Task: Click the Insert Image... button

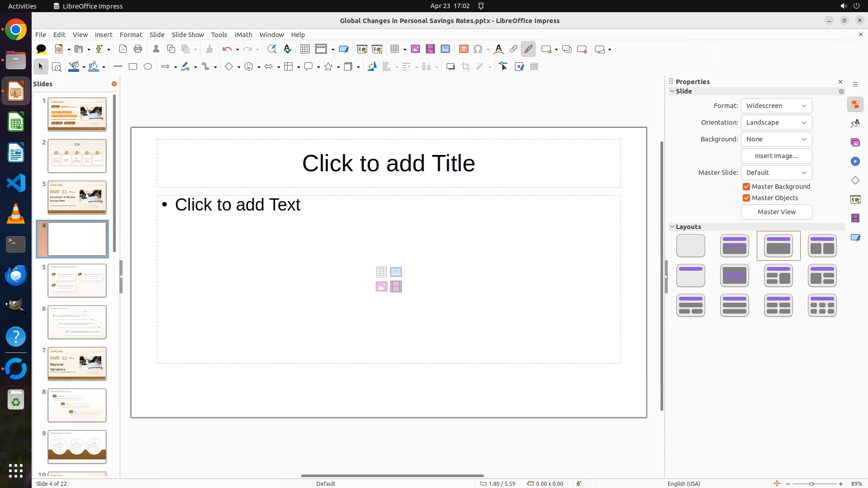Action: point(776,156)
